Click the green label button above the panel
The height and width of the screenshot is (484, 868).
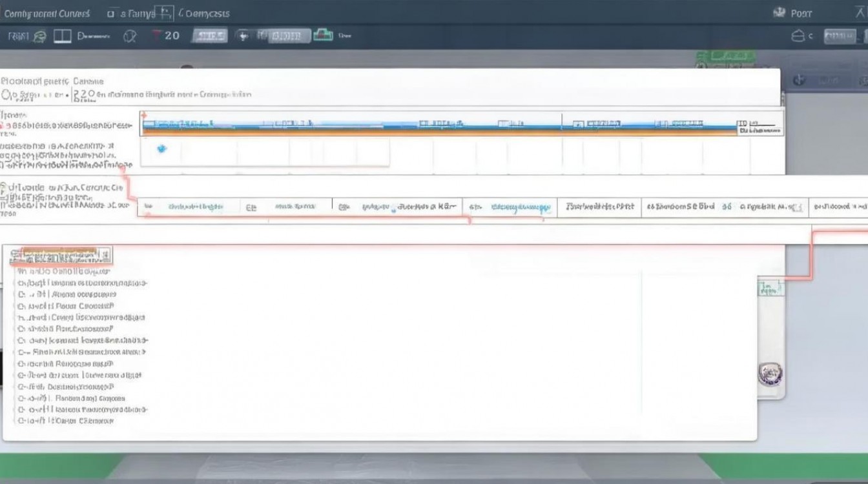tap(726, 57)
